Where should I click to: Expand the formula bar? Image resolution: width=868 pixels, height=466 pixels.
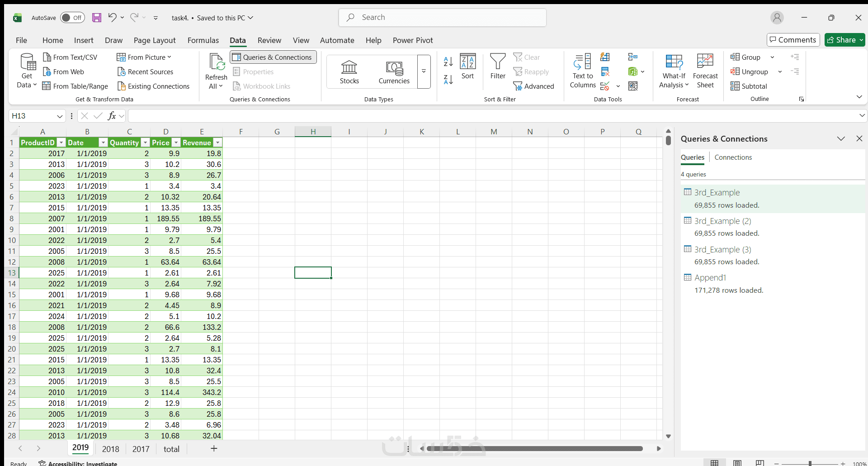tap(862, 116)
